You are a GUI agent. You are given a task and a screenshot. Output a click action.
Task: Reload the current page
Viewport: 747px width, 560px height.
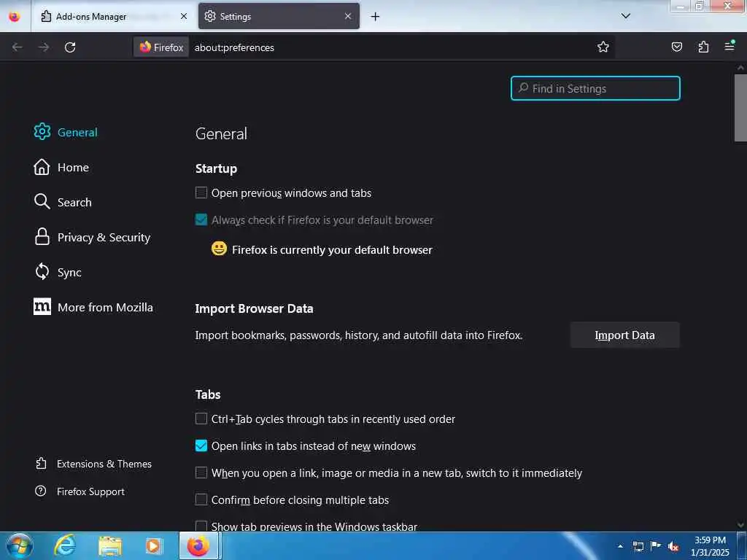[70, 47]
